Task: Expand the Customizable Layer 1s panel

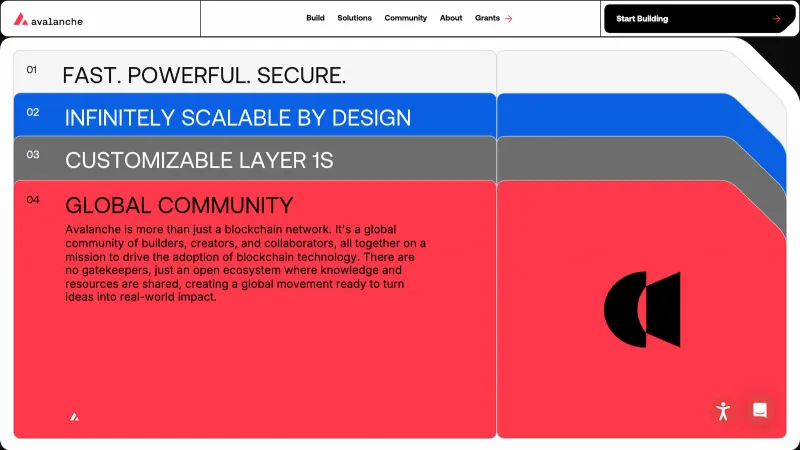Action: point(199,160)
